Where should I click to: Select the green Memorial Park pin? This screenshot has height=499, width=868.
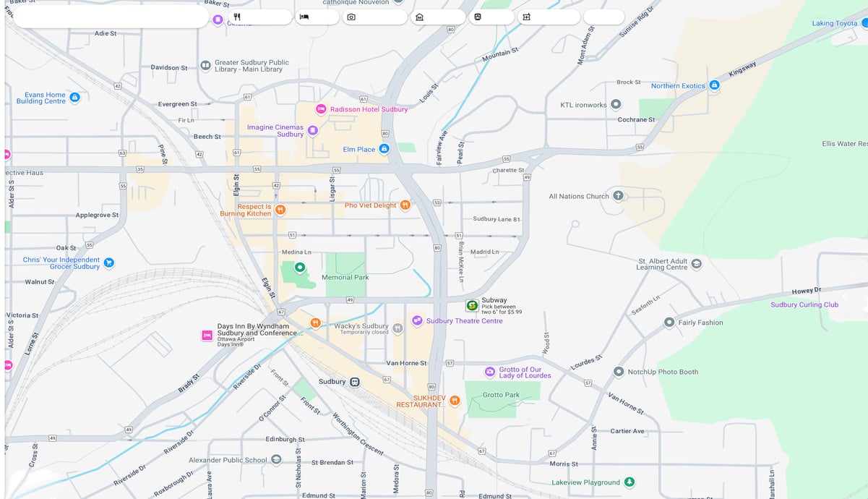[x=299, y=268]
